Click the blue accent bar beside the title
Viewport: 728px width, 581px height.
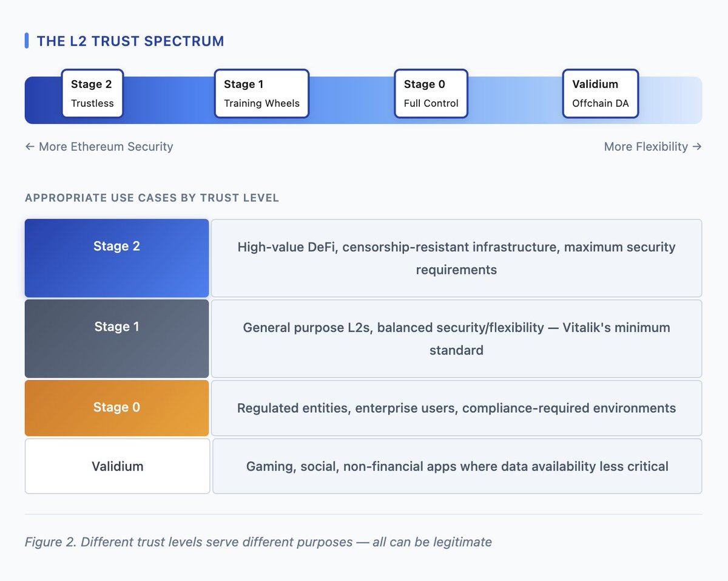(27, 41)
